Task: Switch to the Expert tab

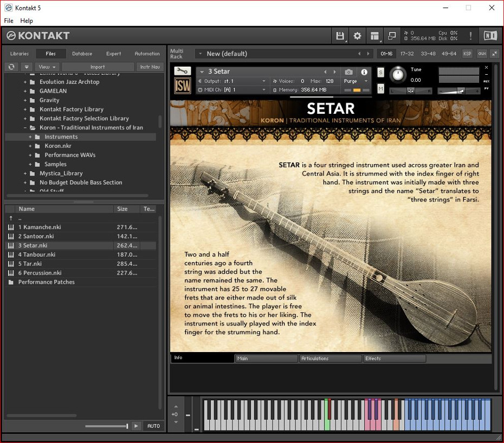Action: pos(114,54)
